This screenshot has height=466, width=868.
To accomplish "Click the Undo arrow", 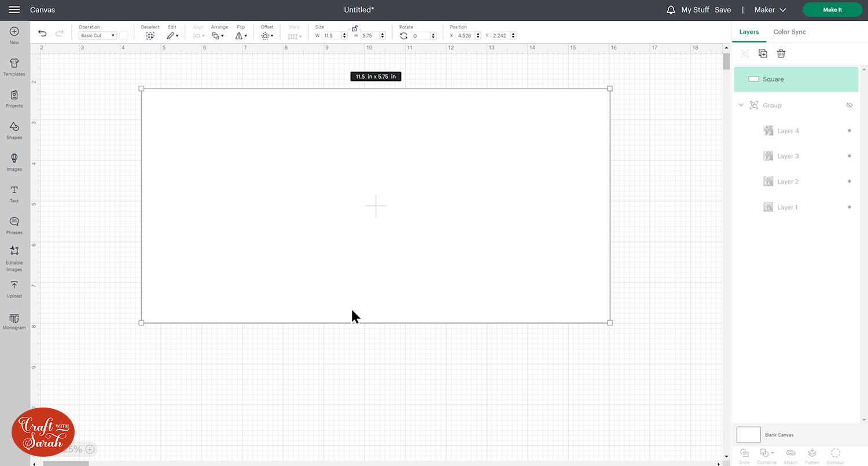I will coord(42,34).
